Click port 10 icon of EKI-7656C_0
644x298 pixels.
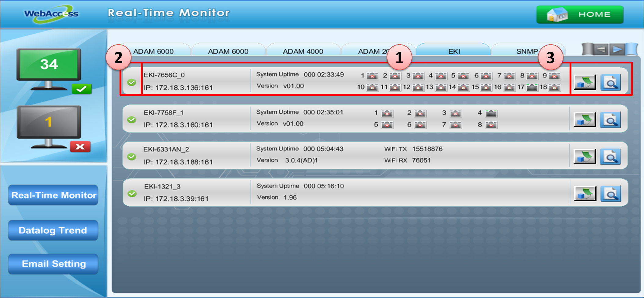click(x=372, y=88)
